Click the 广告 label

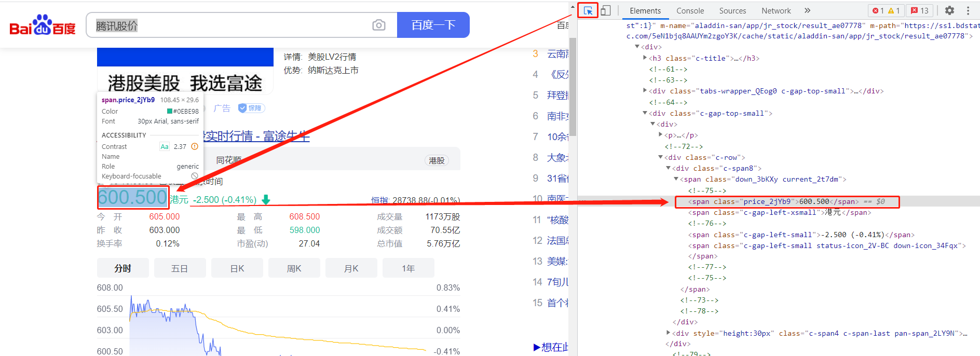coord(222,108)
